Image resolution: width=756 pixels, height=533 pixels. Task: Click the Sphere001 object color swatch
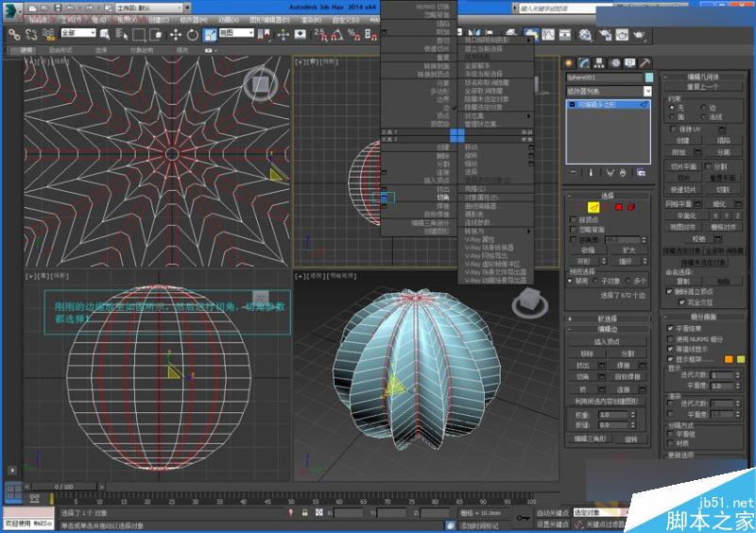point(648,77)
